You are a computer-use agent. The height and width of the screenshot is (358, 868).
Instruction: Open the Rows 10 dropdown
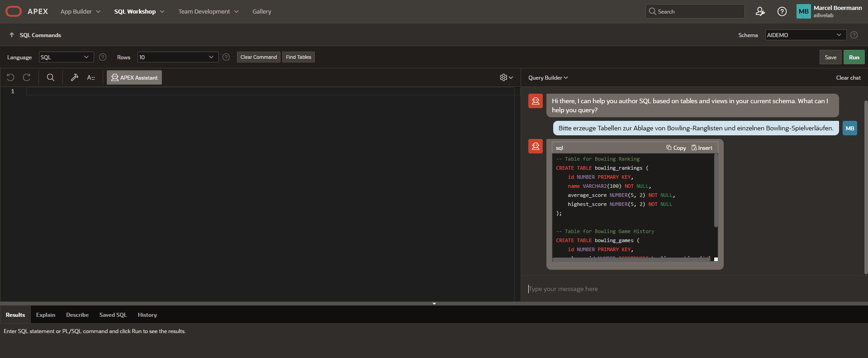(x=178, y=57)
